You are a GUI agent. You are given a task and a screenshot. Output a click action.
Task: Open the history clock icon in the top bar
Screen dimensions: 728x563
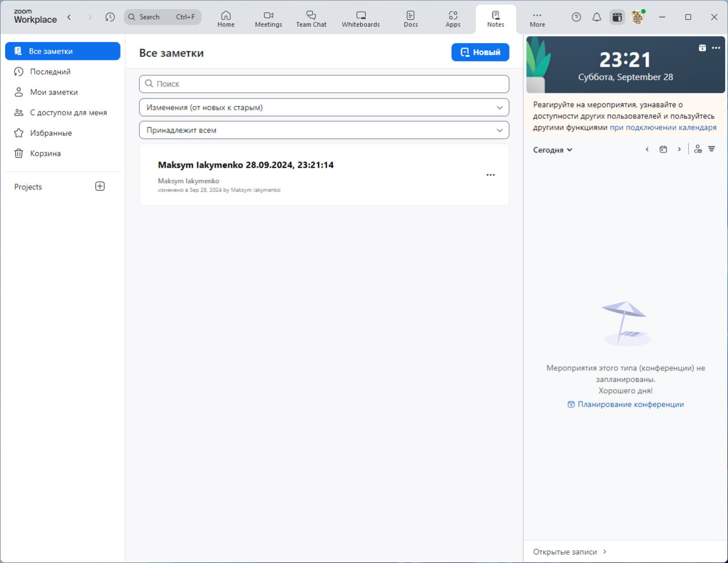click(110, 17)
